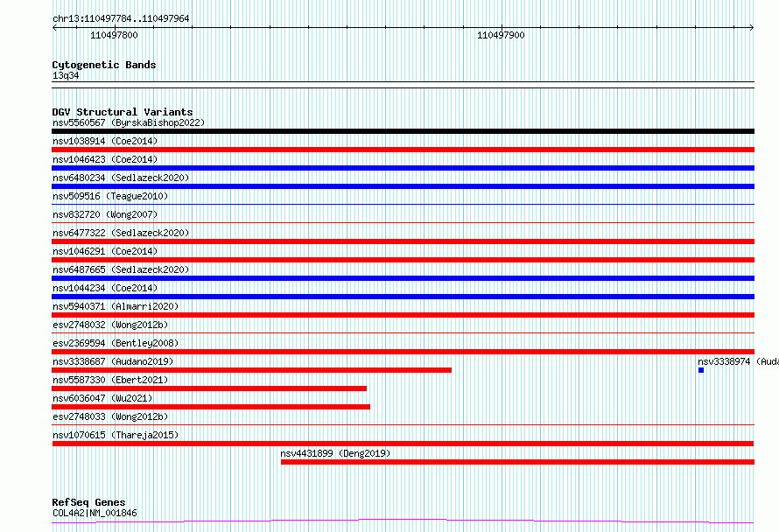Click the nsv5940371 (Almarri2020) label
The height and width of the screenshot is (532, 779).
tap(116, 306)
